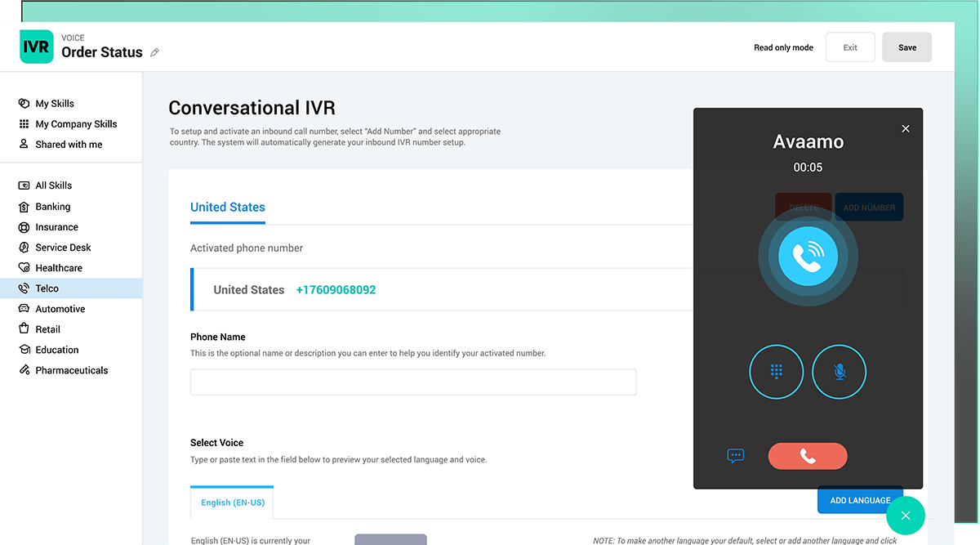Image resolution: width=980 pixels, height=545 pixels.
Task: Click the pencil icon beside Order Status
Action: pos(155,53)
